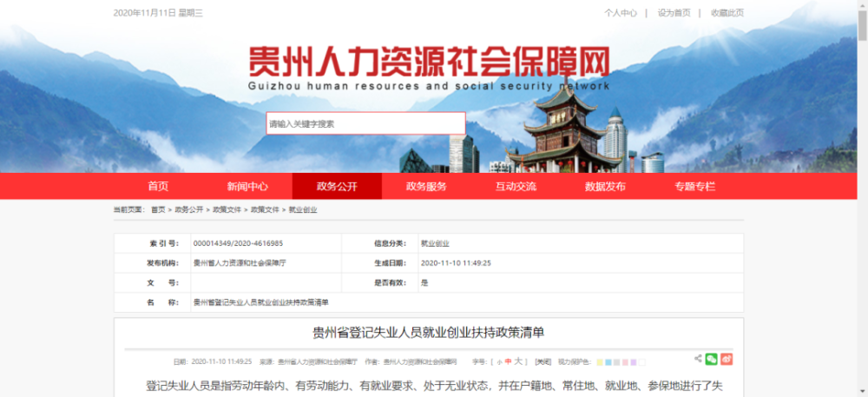
Task: Set font size to small (小)
Action: tap(499, 362)
